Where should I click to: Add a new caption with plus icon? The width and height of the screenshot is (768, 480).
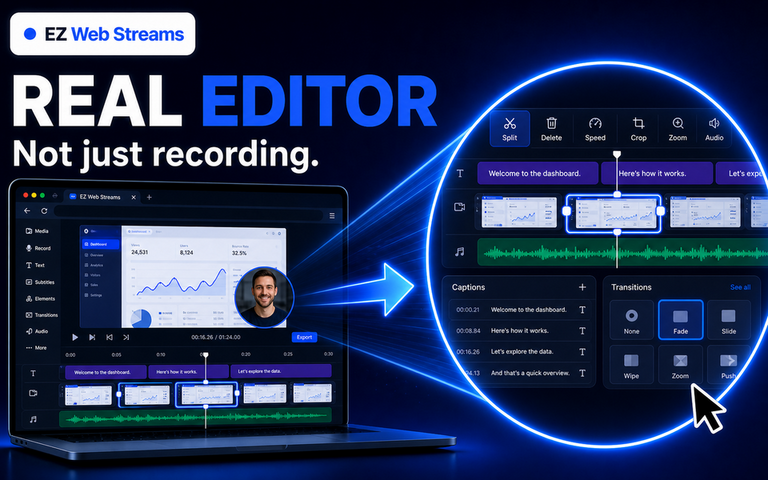pos(582,287)
